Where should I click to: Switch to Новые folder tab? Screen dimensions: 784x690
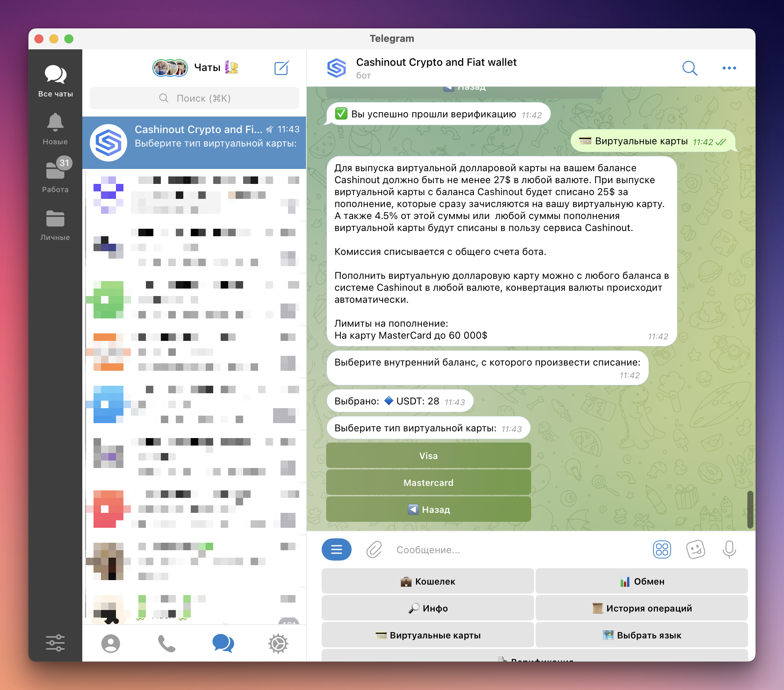[x=55, y=129]
